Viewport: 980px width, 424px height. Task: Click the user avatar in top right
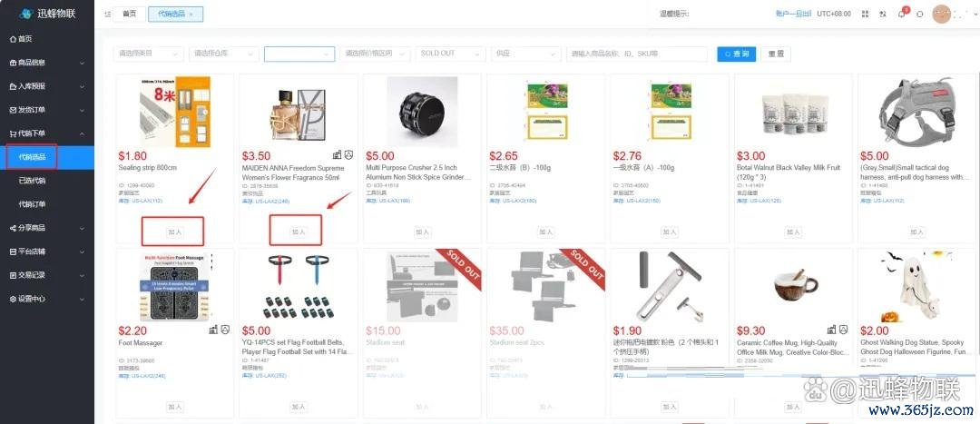[x=941, y=14]
